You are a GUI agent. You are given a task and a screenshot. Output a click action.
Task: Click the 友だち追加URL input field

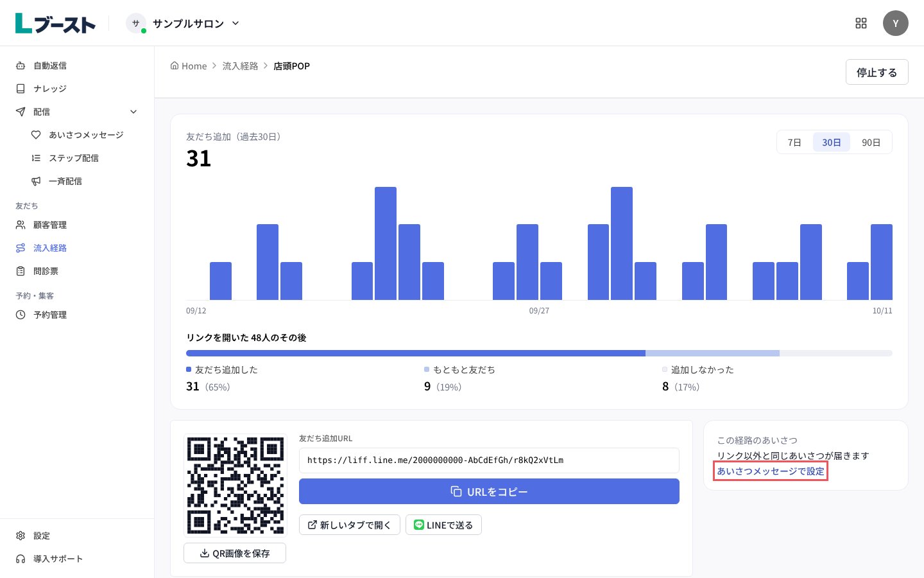[489, 460]
